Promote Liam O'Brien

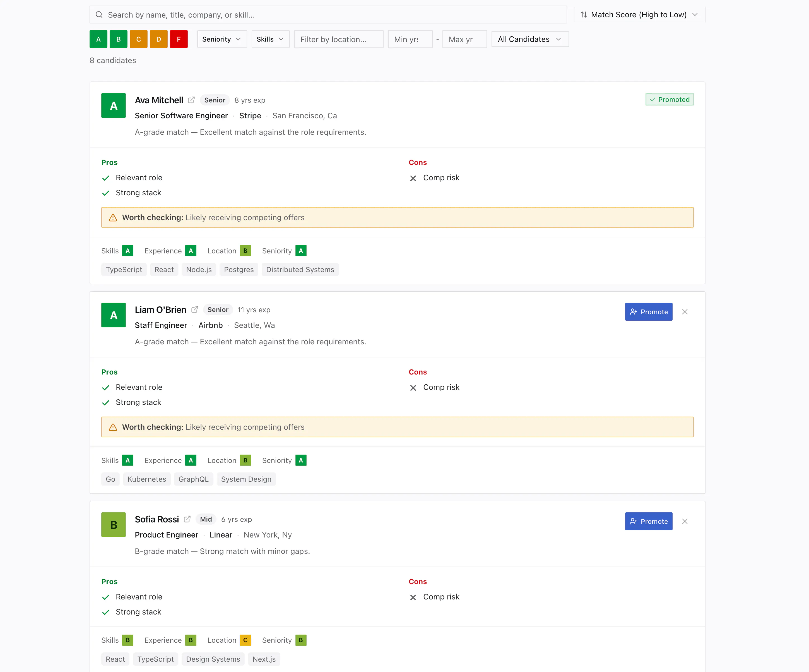pos(649,312)
